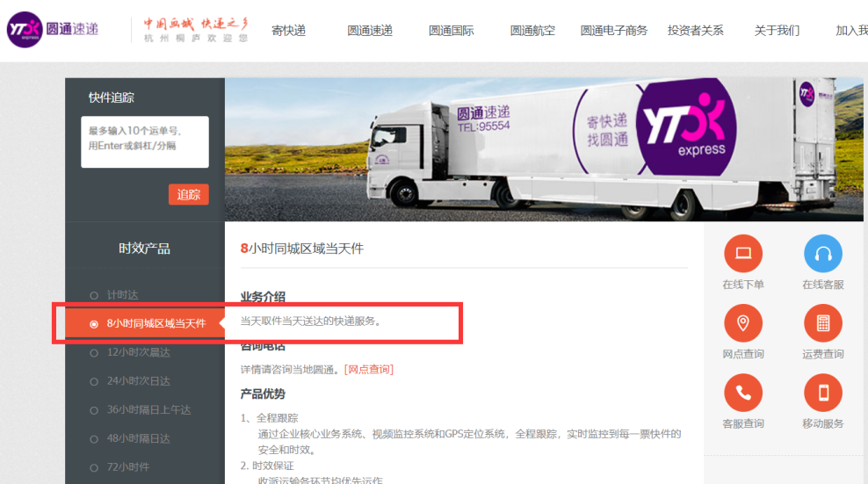Screen dimensions: 868x484
Task: Focus the waybill number tracking input box
Action: pyautogui.click(x=145, y=141)
